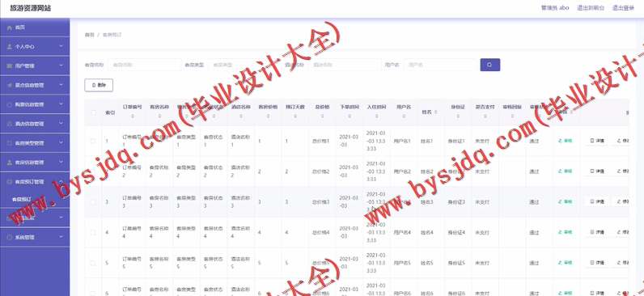Toggle the select-all checkbox in table header
The width and height of the screenshot is (644, 296).
pos(93,112)
